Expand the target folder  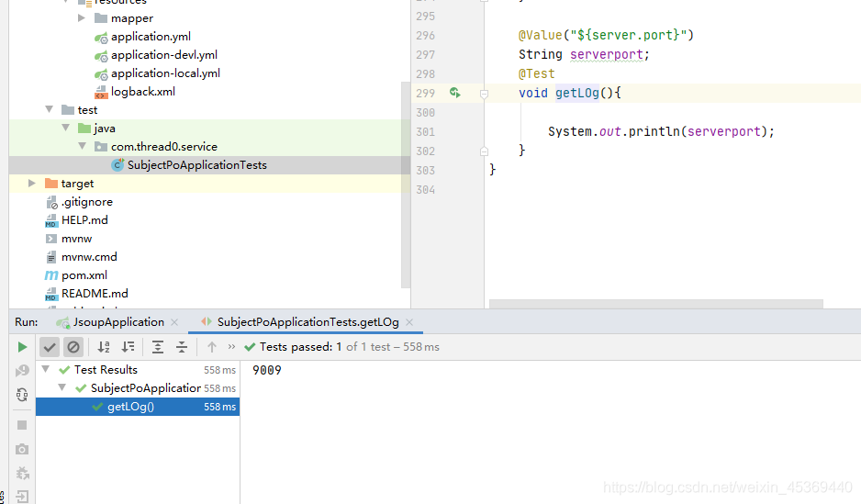[32, 184]
